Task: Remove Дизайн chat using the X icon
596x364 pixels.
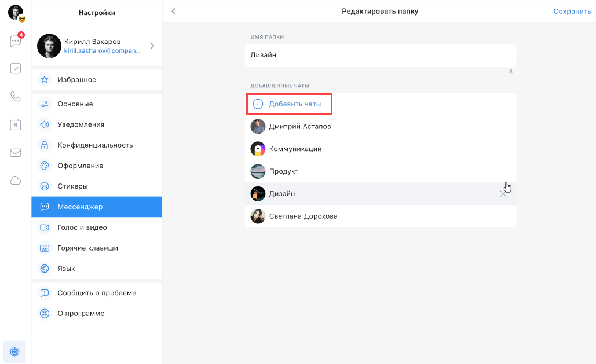Action: (x=503, y=194)
